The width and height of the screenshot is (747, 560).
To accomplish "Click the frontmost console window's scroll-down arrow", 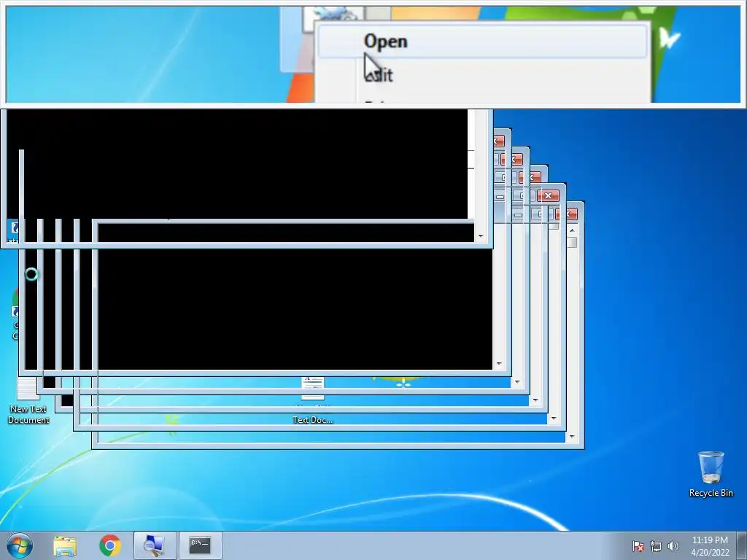I will point(480,236).
